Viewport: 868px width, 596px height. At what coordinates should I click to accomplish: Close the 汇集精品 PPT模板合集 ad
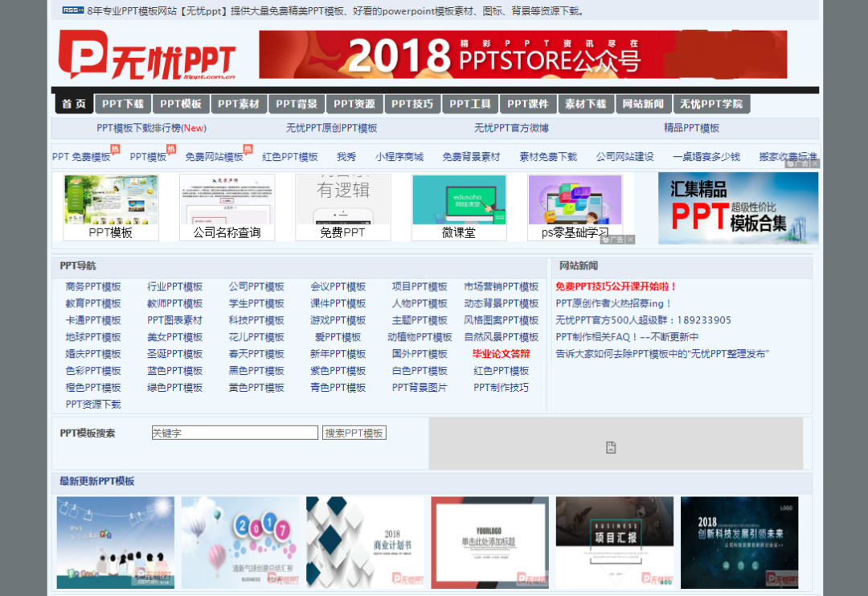pos(815,163)
